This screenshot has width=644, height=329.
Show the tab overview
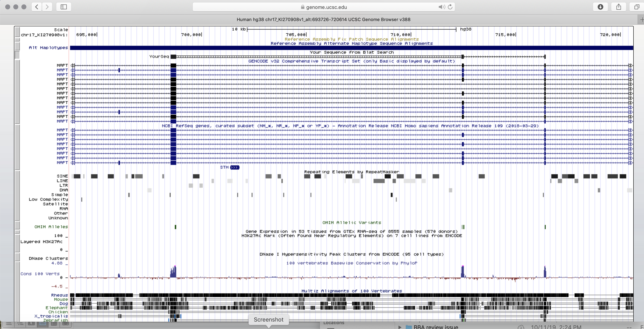(x=637, y=7)
